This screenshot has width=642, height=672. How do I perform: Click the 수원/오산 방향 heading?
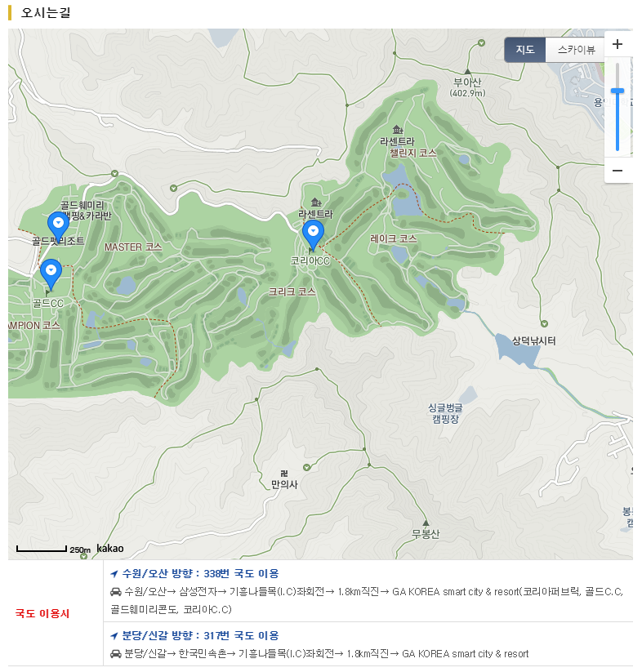coord(201,573)
